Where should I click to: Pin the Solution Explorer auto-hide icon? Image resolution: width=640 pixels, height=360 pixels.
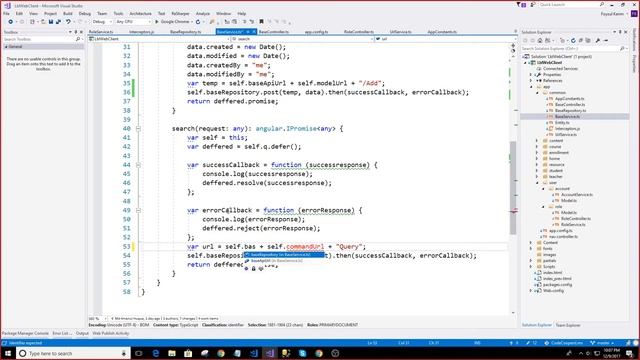point(620,32)
